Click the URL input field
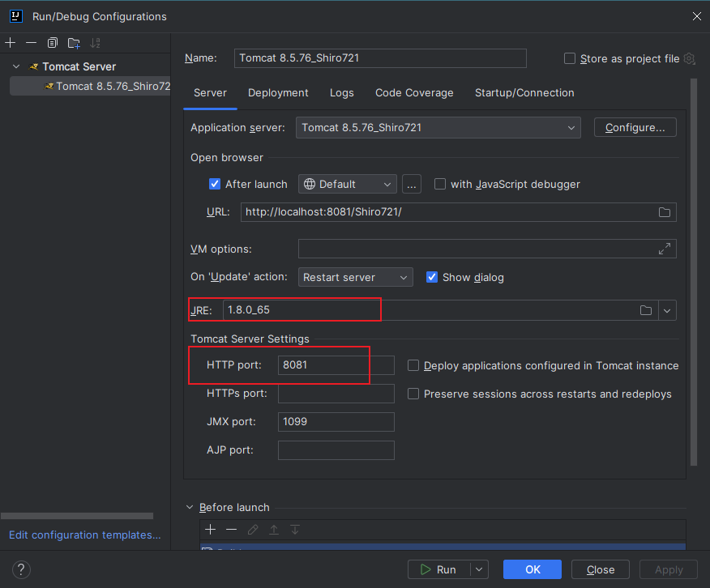 (459, 212)
